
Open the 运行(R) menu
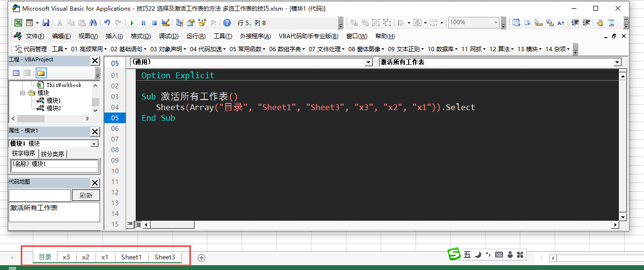196,36
